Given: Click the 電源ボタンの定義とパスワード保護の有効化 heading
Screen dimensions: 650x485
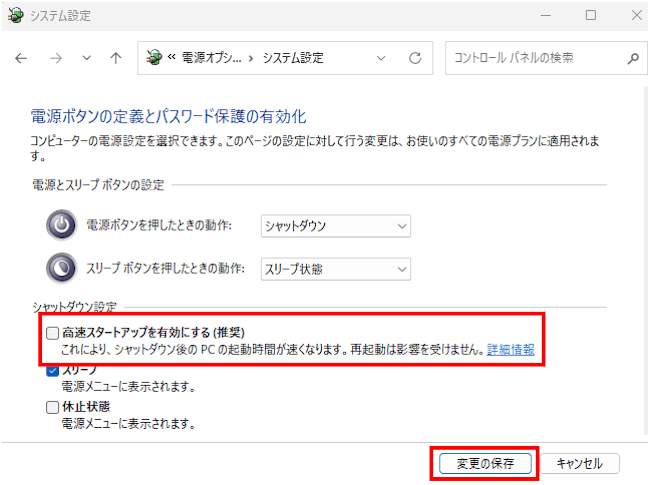Looking at the screenshot, I should point(169,116).
